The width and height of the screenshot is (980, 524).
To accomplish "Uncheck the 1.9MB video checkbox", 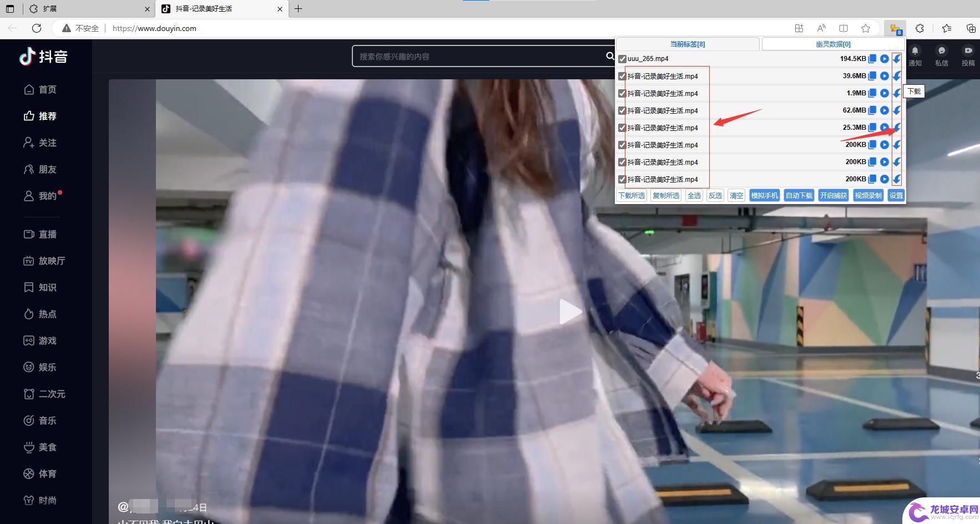I will pos(622,93).
